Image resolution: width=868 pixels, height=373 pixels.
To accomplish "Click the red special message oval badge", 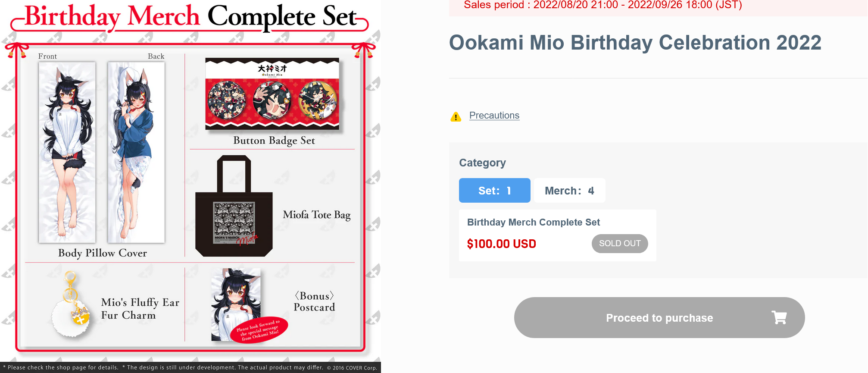I will point(259,330).
